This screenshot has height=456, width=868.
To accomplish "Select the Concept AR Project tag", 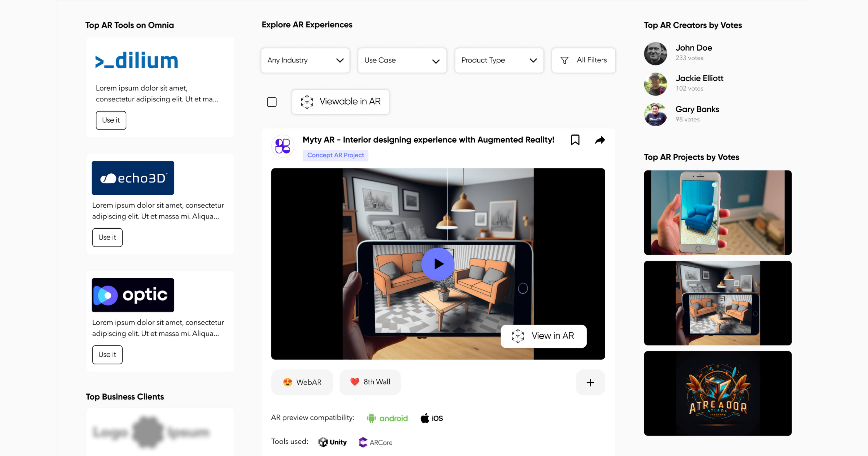I will tap(335, 155).
